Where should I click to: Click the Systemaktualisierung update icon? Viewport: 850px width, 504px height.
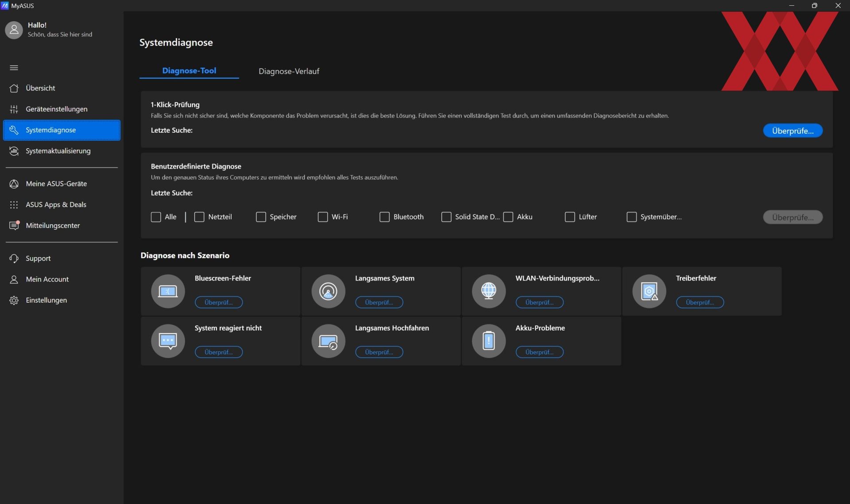(x=14, y=151)
